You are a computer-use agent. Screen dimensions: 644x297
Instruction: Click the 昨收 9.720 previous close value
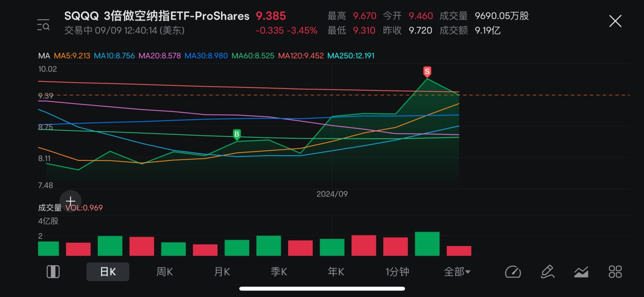pyautogui.click(x=407, y=31)
